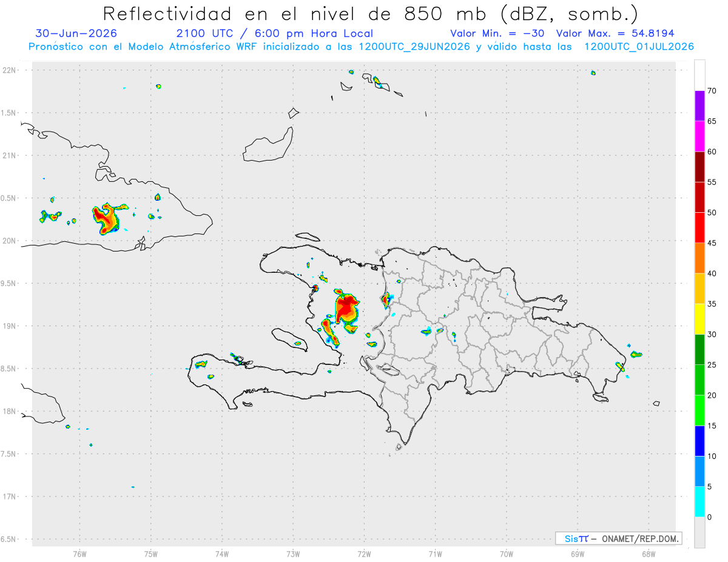Click the latitude label '19N'
Image resolution: width=728 pixels, height=562 pixels.
click(x=10, y=326)
